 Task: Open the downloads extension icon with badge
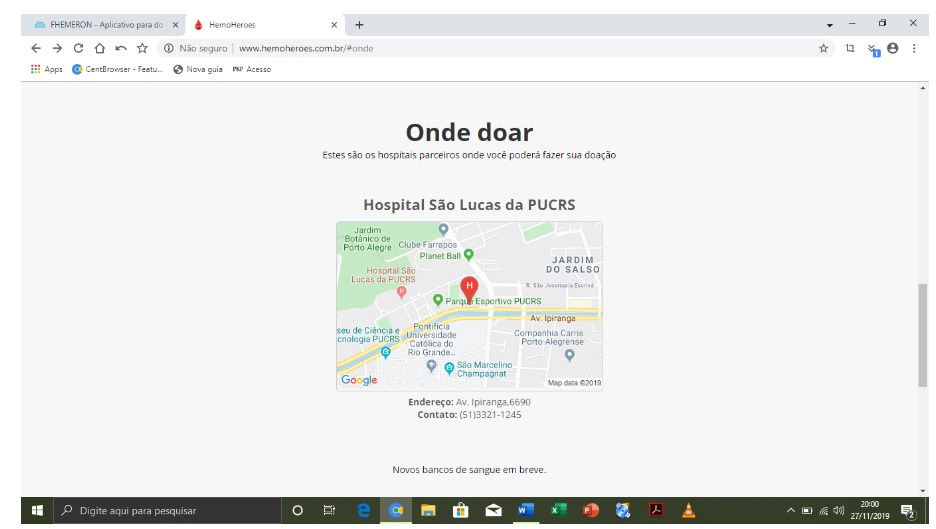point(873,50)
